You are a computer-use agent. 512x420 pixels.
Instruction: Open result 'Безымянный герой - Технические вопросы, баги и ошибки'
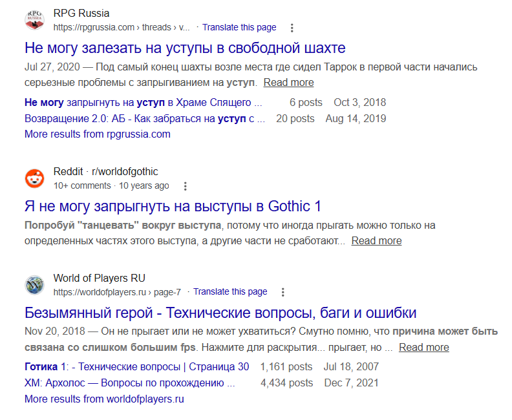point(220,313)
